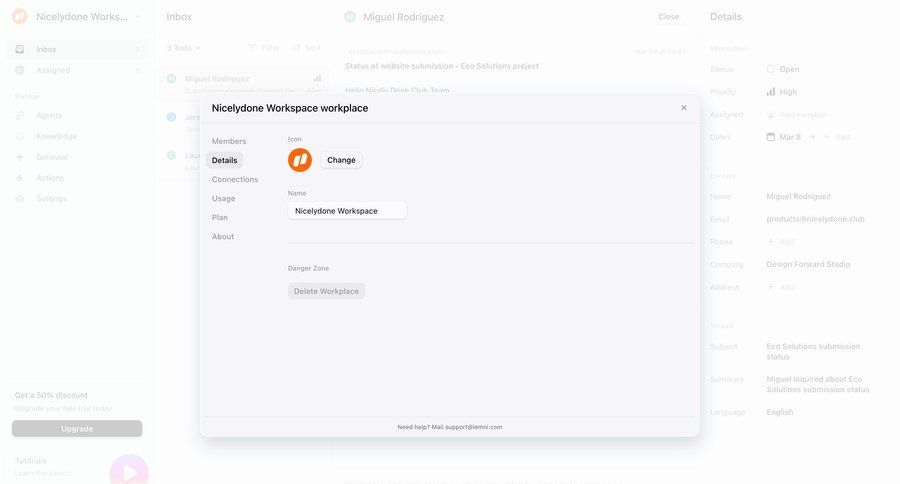Click the Get a 50% discount text
The height and width of the screenshot is (484, 900).
(51, 395)
